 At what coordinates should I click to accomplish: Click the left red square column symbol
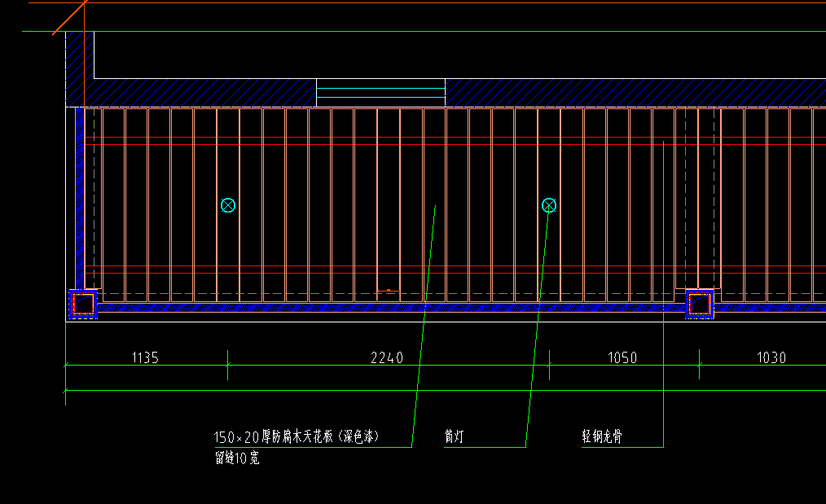click(x=82, y=304)
